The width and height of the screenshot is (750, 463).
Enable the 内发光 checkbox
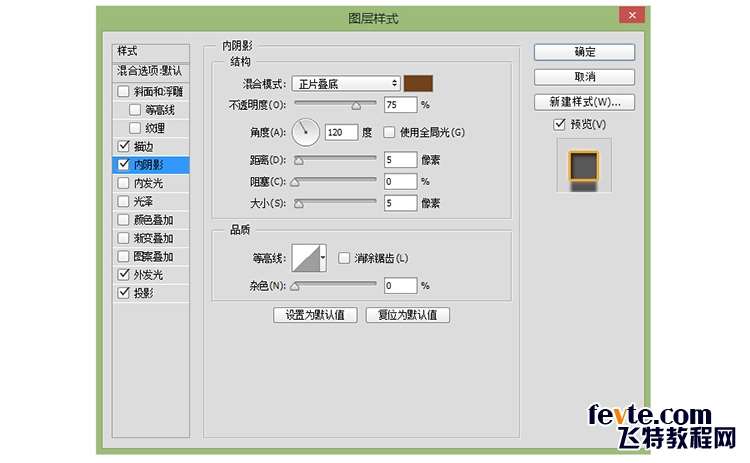pos(123,183)
